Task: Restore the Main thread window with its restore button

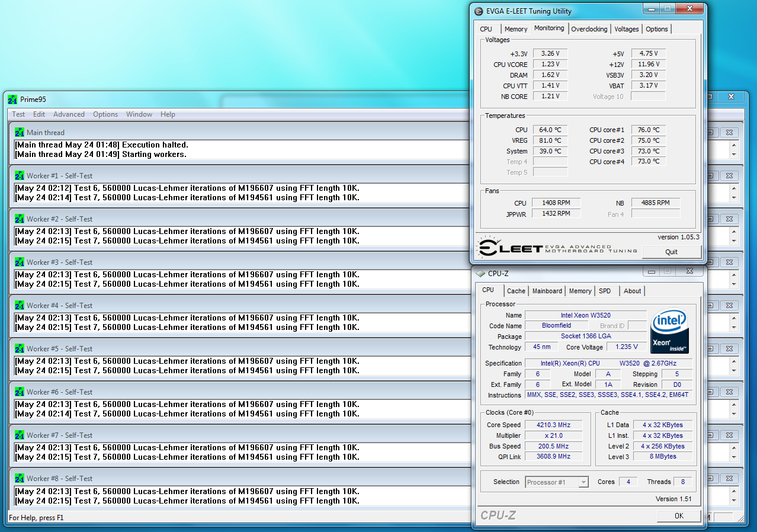Action: click(x=711, y=132)
